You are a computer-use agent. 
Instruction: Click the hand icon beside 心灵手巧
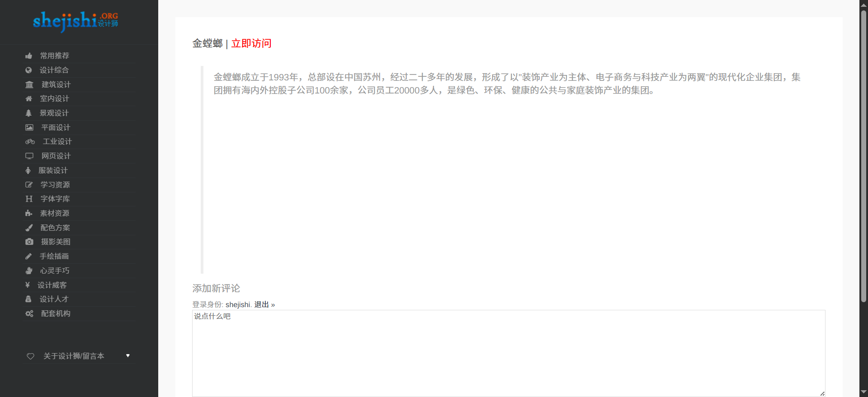[x=29, y=271]
